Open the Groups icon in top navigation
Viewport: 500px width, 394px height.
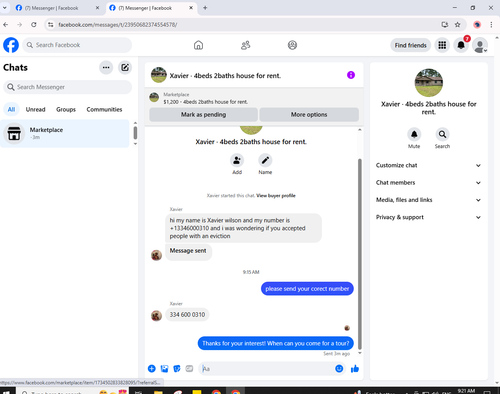coord(292,45)
